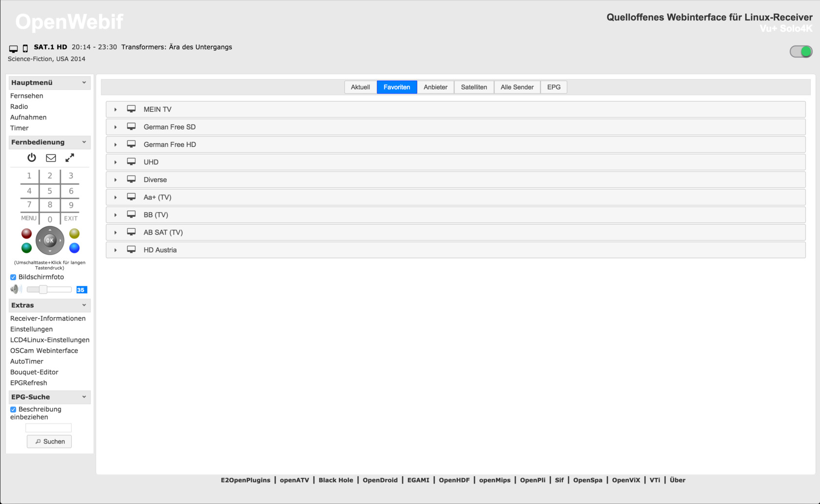The image size is (820, 504).
Task: Disable Beschreibung einbeziehen checkbox
Action: 13,409
